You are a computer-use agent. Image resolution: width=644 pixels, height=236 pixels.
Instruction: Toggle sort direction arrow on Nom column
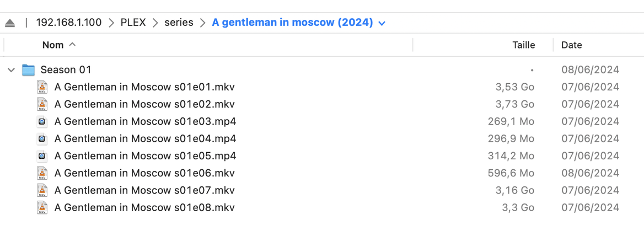pos(72,45)
